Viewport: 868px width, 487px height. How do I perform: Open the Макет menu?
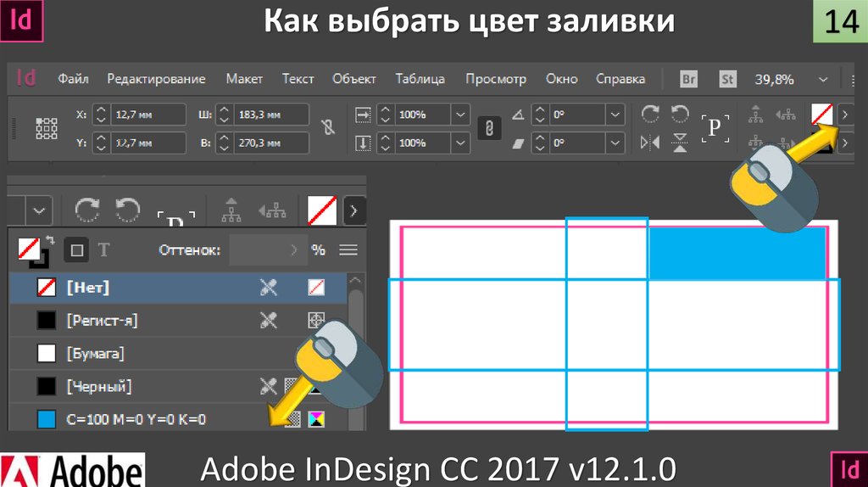[244, 79]
